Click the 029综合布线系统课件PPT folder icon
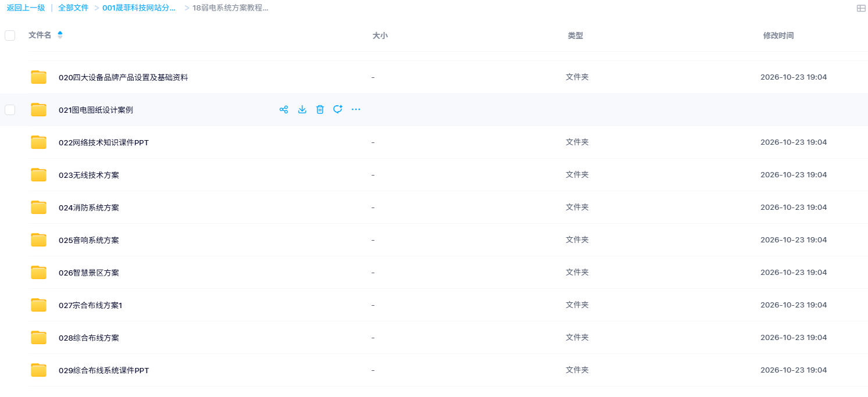 coord(38,370)
